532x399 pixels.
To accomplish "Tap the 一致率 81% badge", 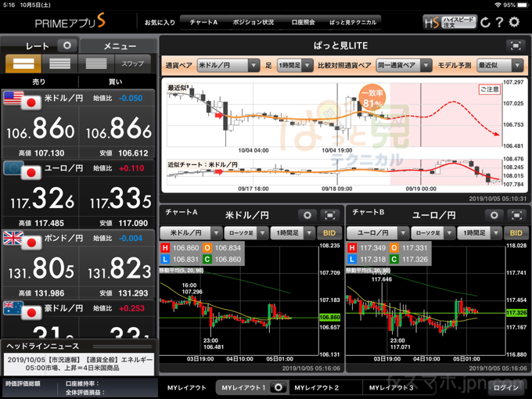I will point(372,99).
